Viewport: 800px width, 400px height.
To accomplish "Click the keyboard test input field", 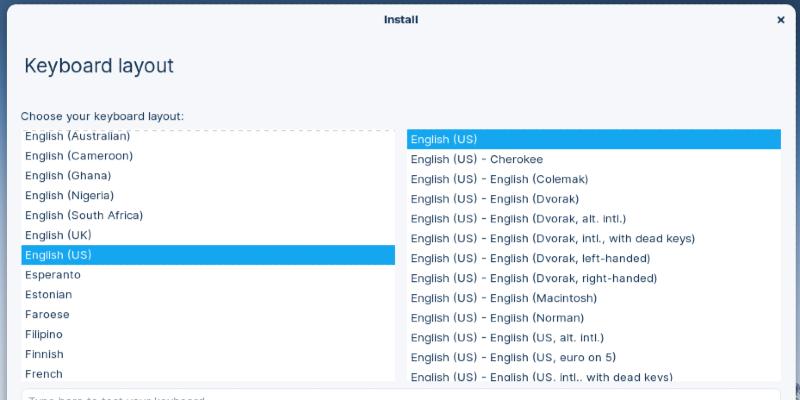I will (400, 394).
